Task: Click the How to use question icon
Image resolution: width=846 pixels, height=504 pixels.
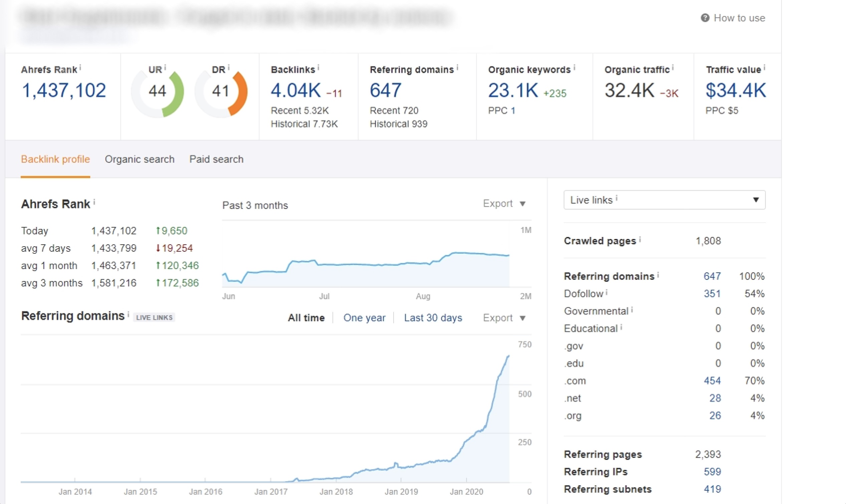Action: [x=705, y=18]
